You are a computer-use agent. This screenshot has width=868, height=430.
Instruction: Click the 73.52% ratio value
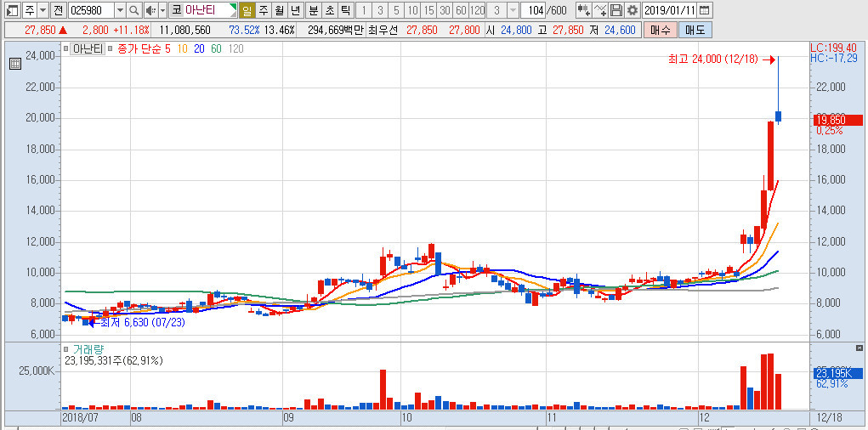(x=245, y=30)
